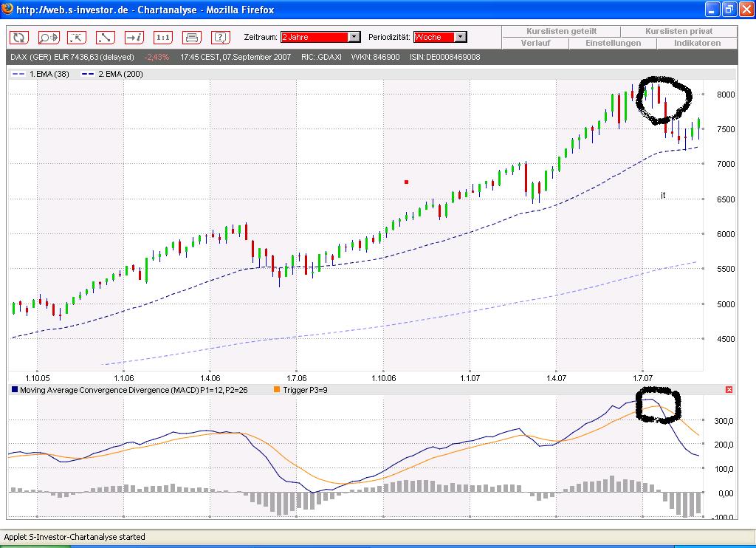
Task: Click the '1.7.07' date axis label
Action: tap(642, 378)
